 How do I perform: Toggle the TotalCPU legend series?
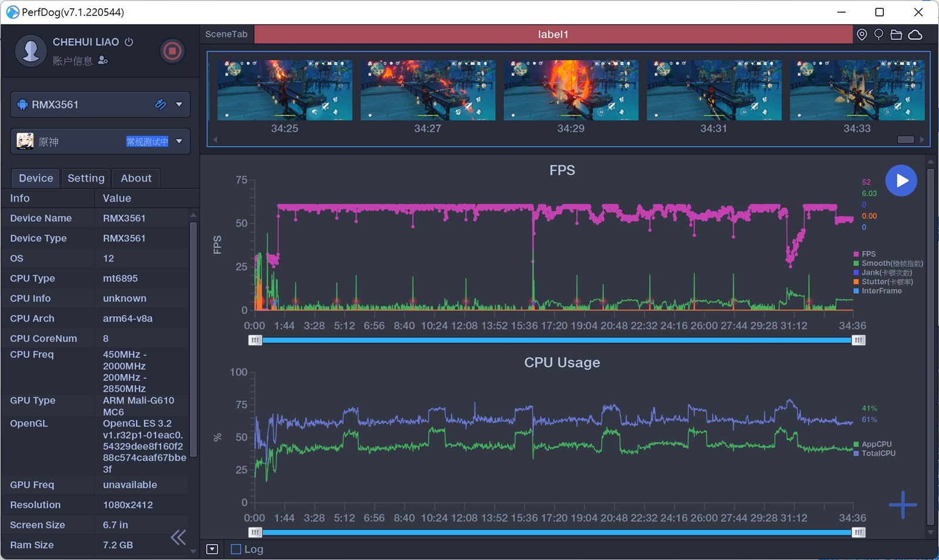point(878,453)
